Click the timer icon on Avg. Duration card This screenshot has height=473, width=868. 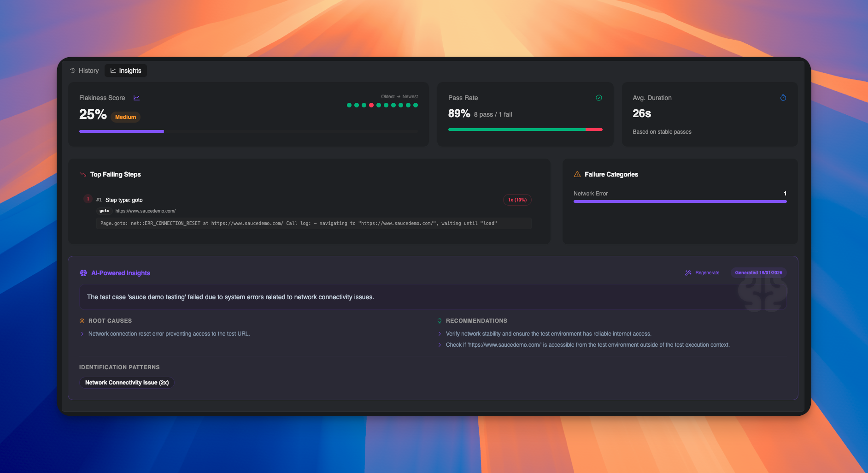tap(783, 98)
